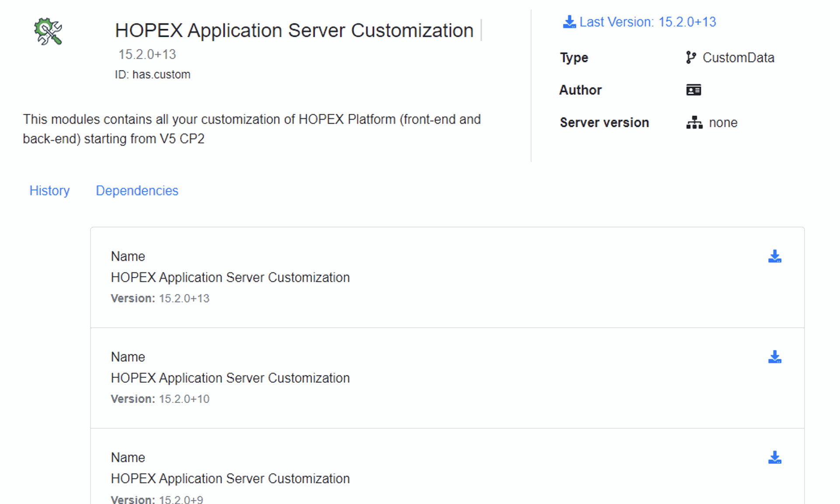This screenshot has height=504, width=840.
Task: Click the CustomData type value
Action: pyautogui.click(x=738, y=58)
